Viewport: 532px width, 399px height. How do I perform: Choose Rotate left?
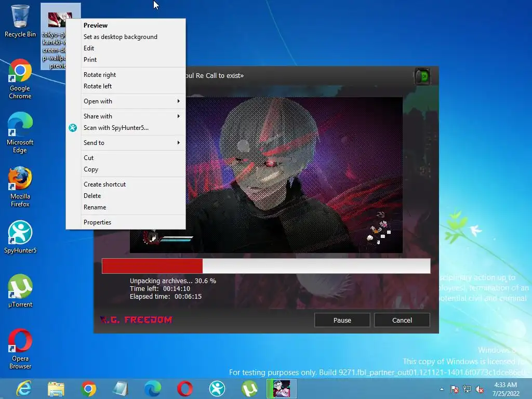[126, 86]
